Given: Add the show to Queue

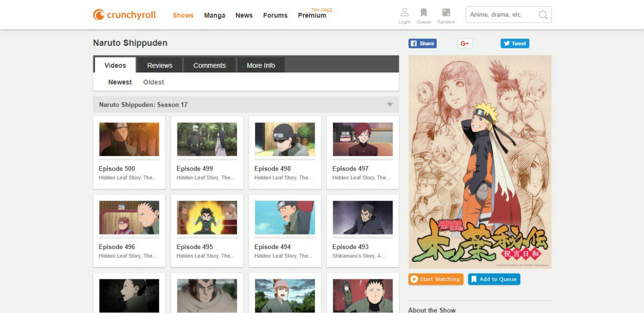Looking at the screenshot, I should pyautogui.click(x=494, y=279).
